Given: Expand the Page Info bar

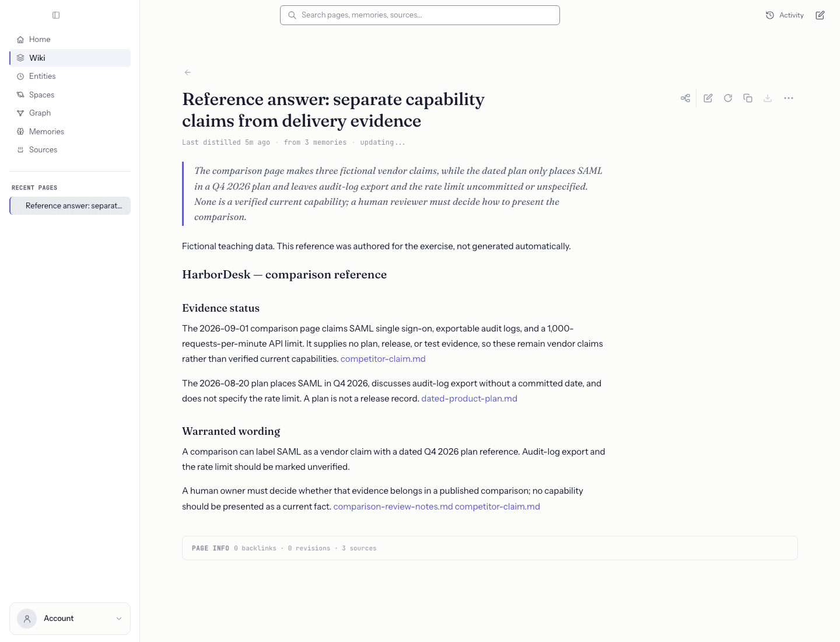Looking at the screenshot, I should coord(490,548).
